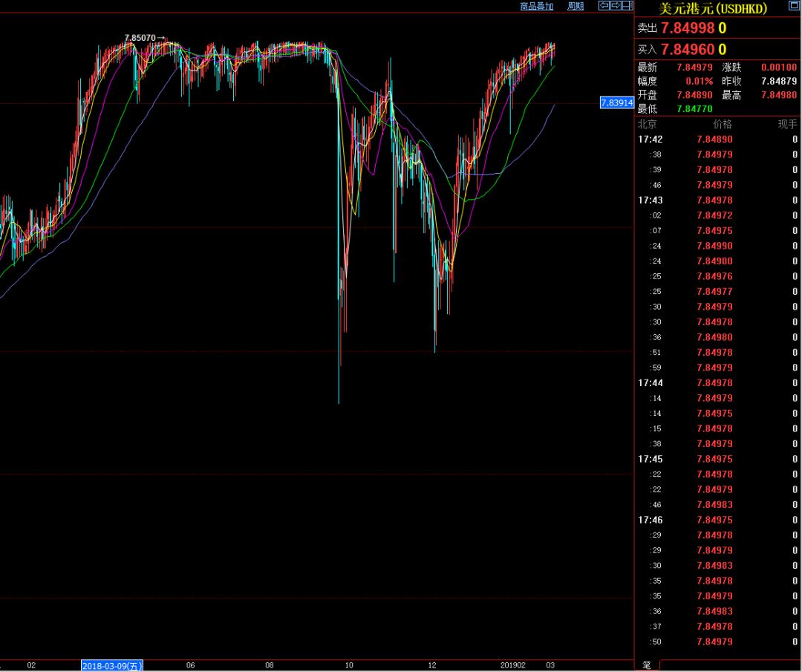
Task: Select the 开盘 value 7.84890
Action: coord(694,94)
